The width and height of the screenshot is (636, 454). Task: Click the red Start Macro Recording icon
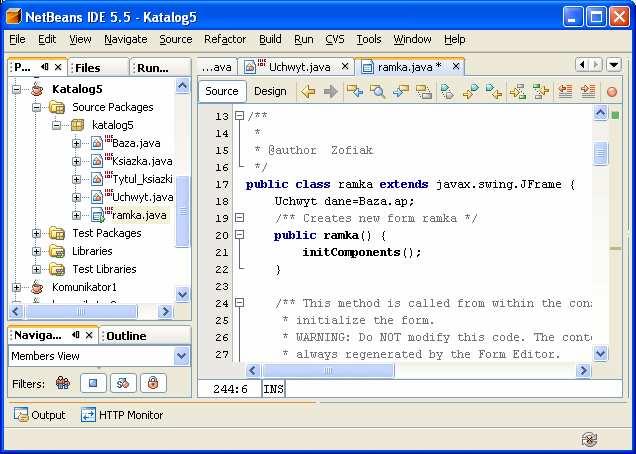point(612,92)
